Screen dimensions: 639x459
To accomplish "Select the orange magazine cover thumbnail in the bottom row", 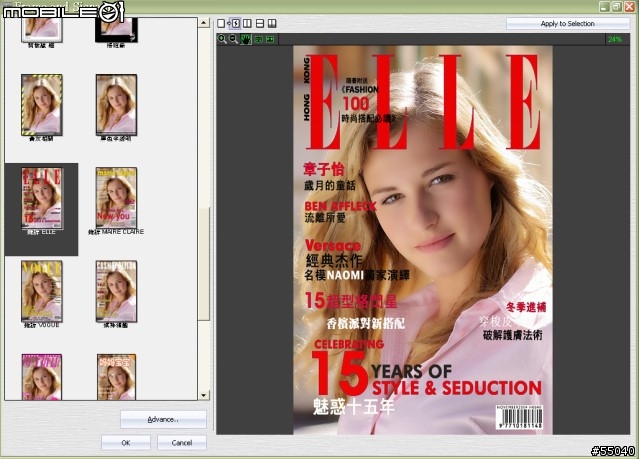I will [116, 377].
